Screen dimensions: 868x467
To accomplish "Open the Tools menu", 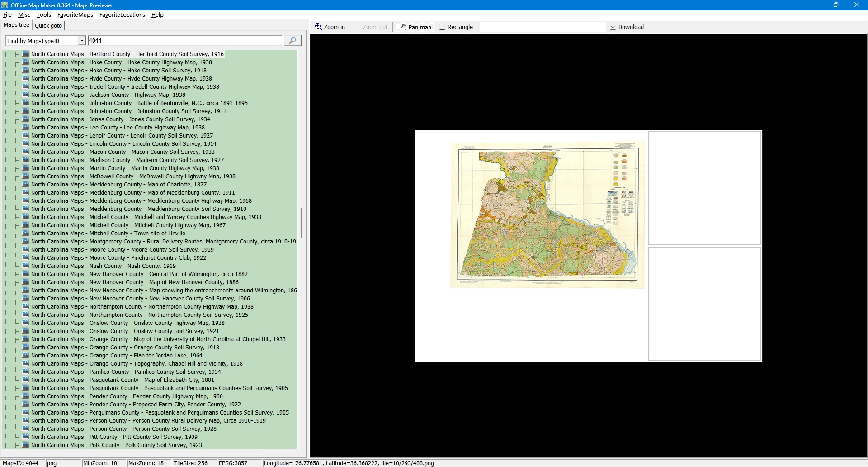I will 43,15.
